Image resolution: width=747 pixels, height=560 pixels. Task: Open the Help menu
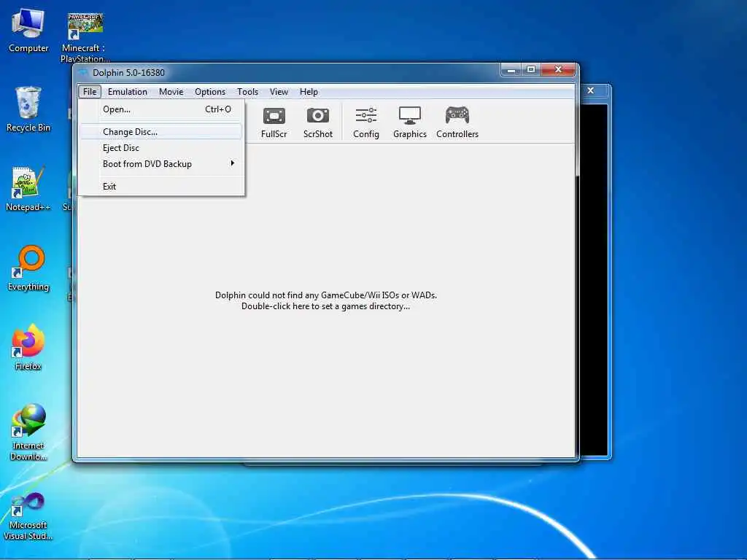[x=309, y=91]
